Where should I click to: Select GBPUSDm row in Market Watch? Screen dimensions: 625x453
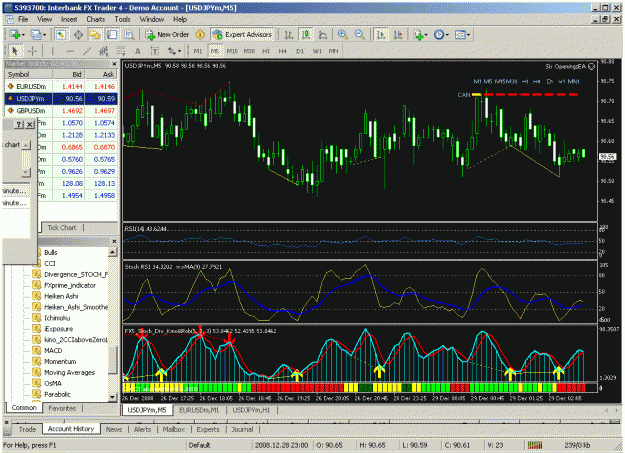coord(61,111)
